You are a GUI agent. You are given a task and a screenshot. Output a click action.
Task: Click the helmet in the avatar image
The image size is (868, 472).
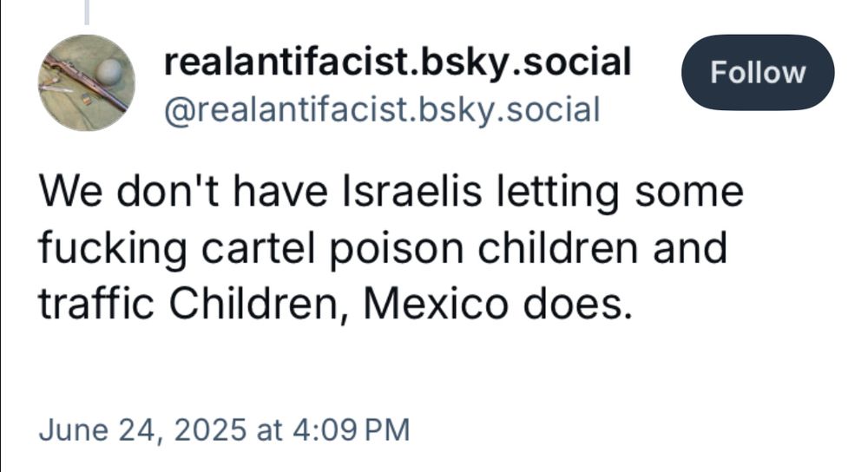pyautogui.click(x=108, y=71)
